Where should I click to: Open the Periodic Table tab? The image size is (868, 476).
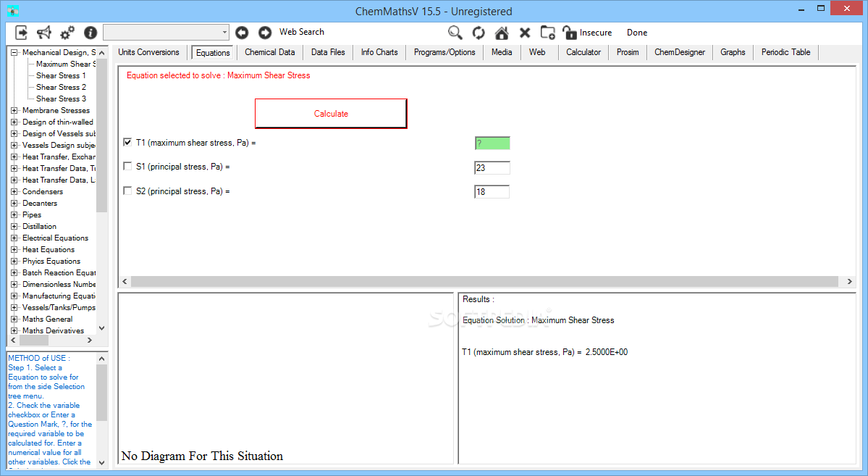click(785, 52)
